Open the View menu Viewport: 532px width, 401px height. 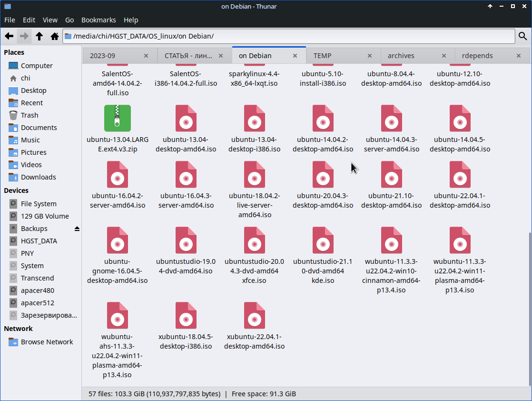[x=50, y=20]
